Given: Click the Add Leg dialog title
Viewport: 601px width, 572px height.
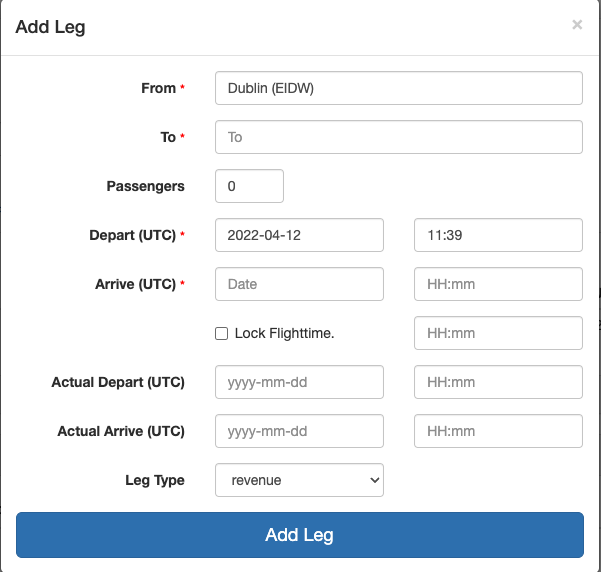Looking at the screenshot, I should (50, 27).
